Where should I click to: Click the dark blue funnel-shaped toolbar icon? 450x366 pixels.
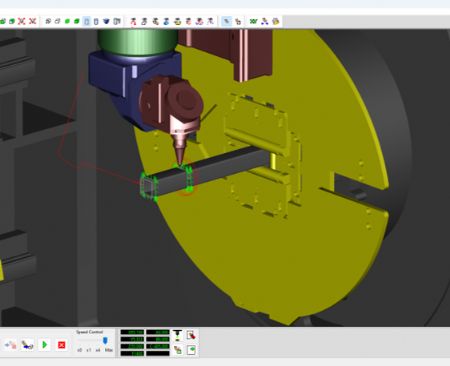(x=106, y=21)
